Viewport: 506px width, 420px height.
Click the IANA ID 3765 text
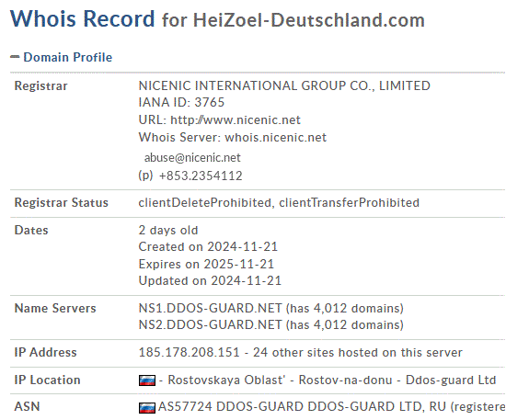(x=181, y=103)
